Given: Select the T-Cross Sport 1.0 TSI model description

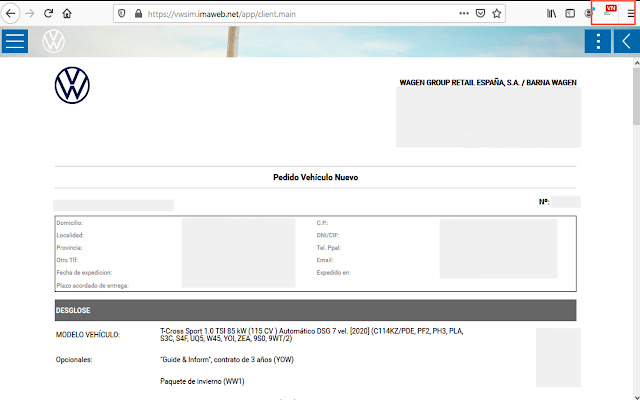Looking at the screenshot, I should (x=312, y=335).
